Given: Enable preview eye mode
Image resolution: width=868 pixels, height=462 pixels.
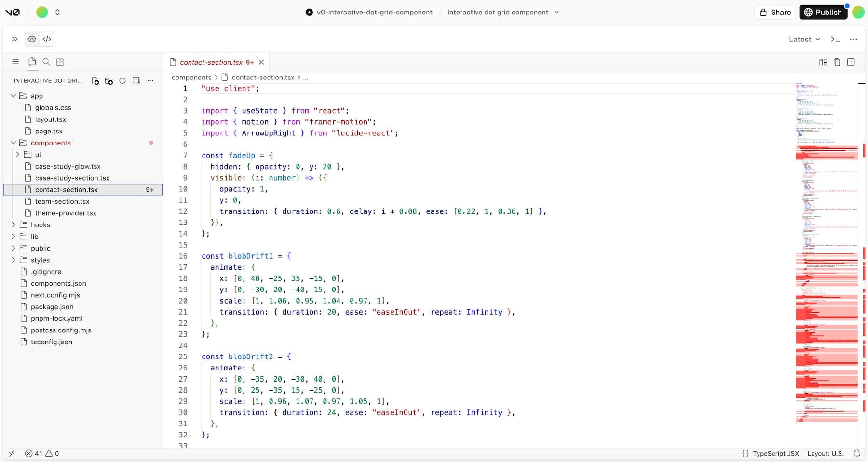Looking at the screenshot, I should 32,39.
